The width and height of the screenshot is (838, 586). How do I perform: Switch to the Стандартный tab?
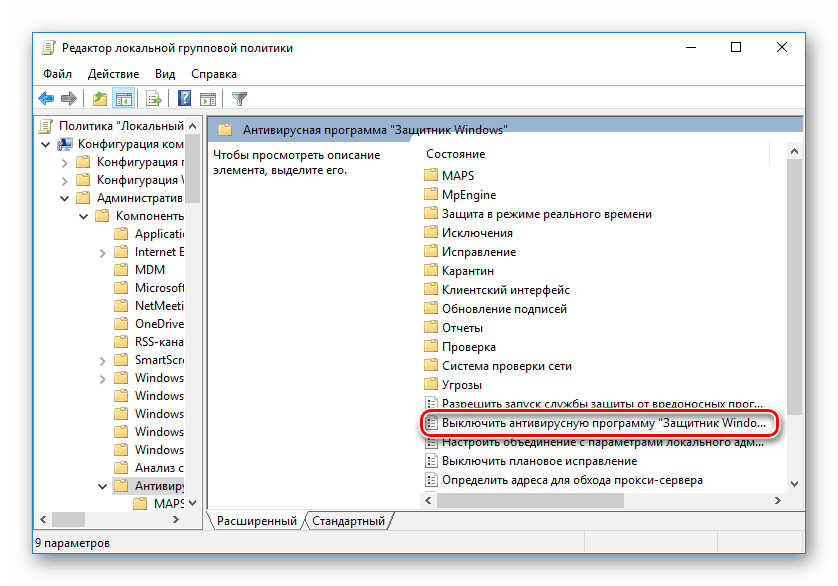tap(347, 521)
